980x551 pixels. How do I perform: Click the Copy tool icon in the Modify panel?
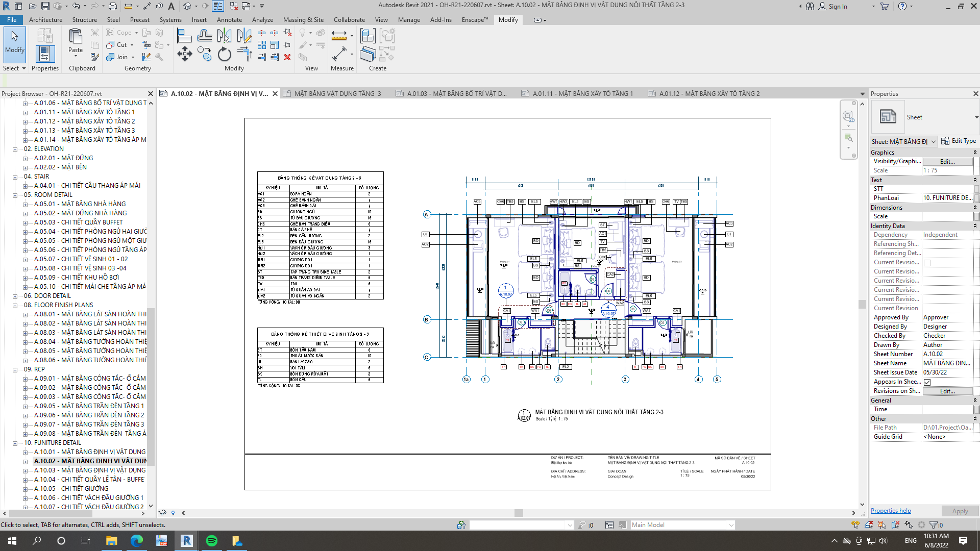point(204,54)
